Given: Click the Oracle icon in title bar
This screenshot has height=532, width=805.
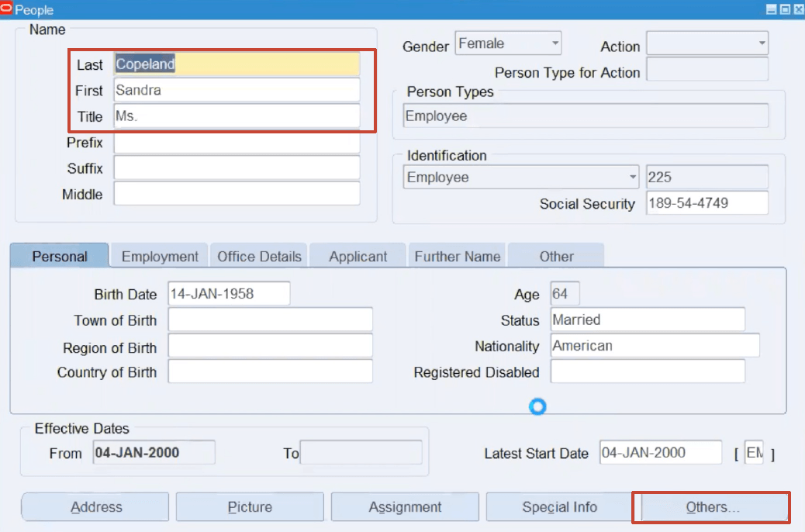Looking at the screenshot, I should [x=5, y=9].
